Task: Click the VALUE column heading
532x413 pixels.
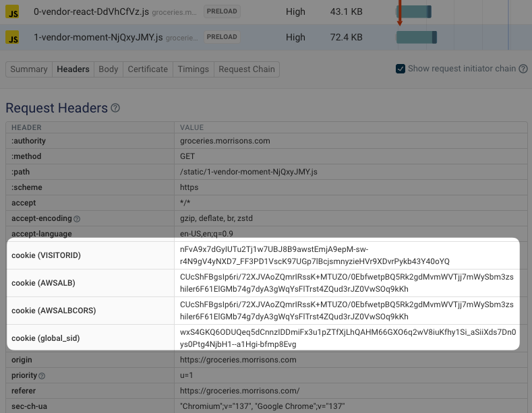Action: tap(191, 127)
